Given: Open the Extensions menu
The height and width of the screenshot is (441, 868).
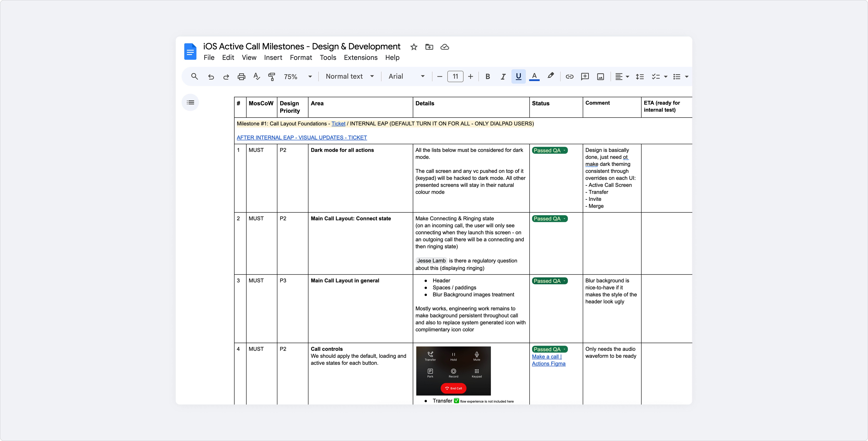Looking at the screenshot, I should 361,58.
